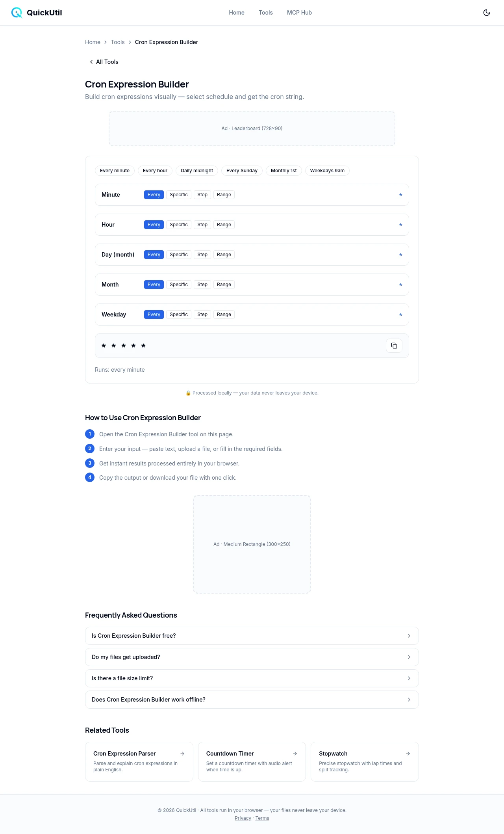Open the Tools menu in the top navigation

(x=265, y=13)
